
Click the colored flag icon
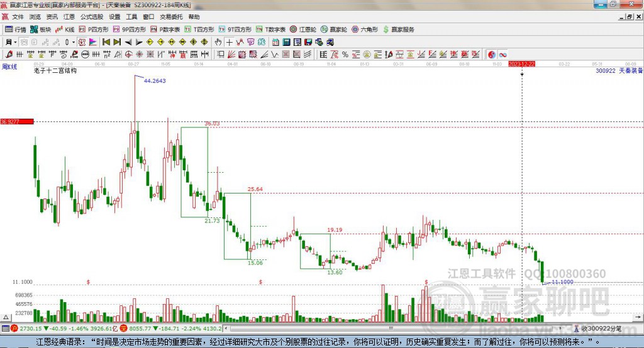tap(92, 42)
